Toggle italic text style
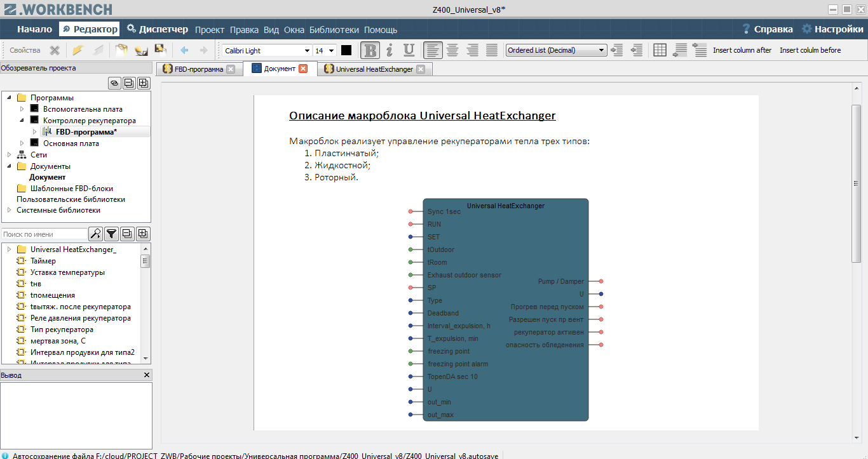 pyautogui.click(x=390, y=50)
